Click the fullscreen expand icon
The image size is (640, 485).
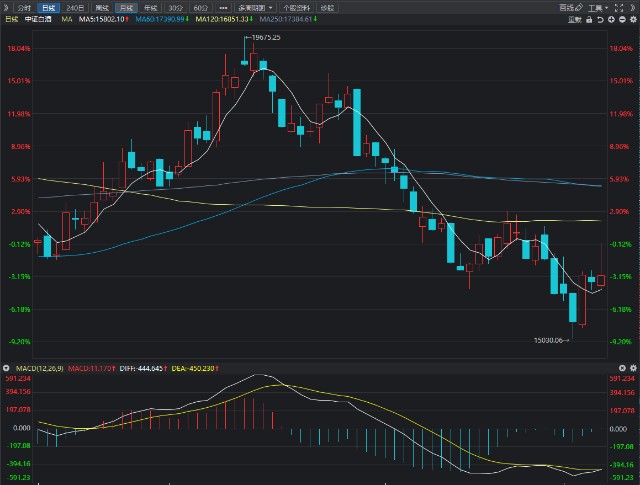tap(619, 8)
